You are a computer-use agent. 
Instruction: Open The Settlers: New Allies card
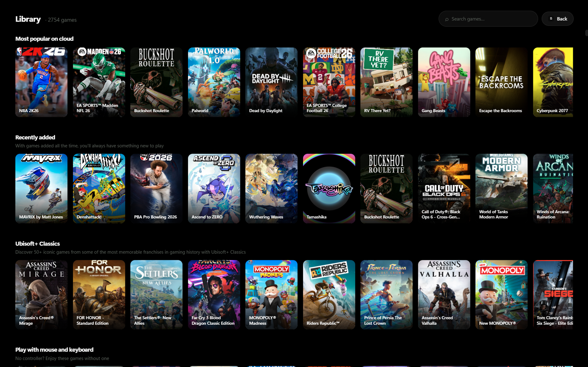156,295
